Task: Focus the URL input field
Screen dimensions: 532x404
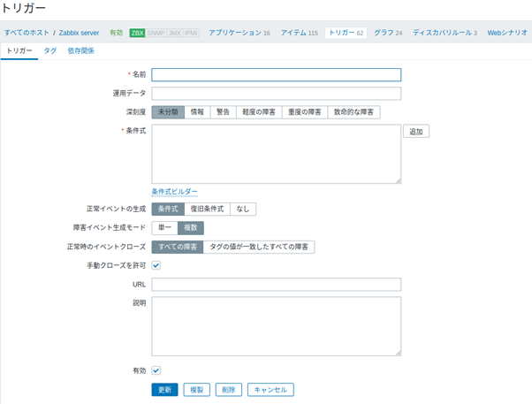Action: pos(276,285)
